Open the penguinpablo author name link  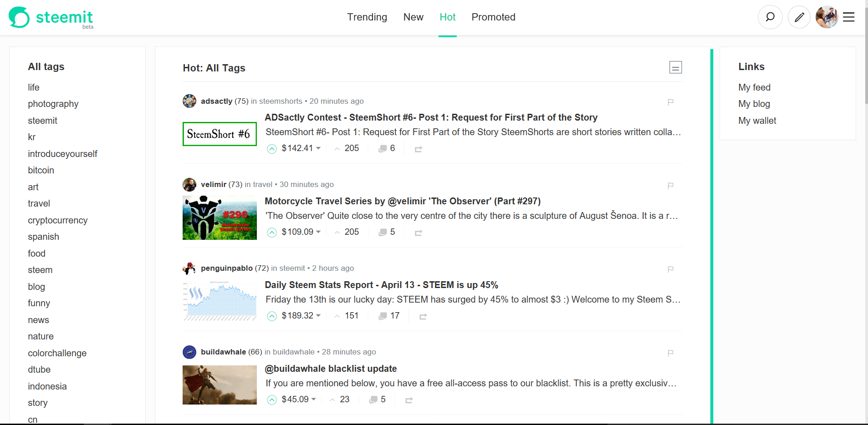click(227, 268)
